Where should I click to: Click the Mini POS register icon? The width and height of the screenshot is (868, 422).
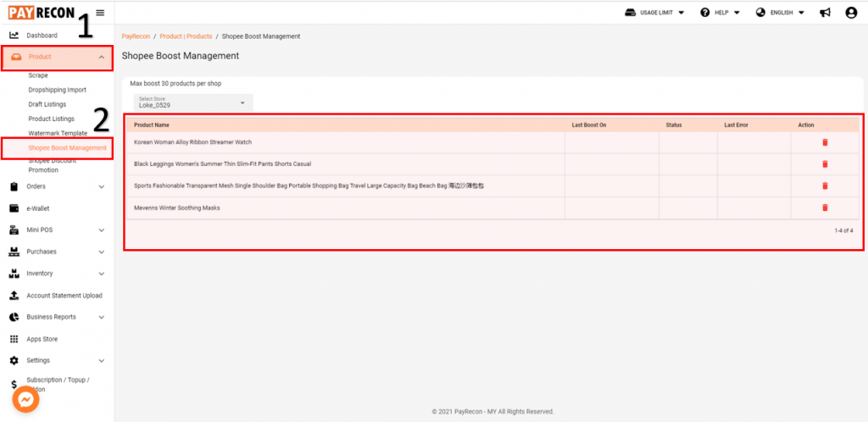pyautogui.click(x=14, y=230)
